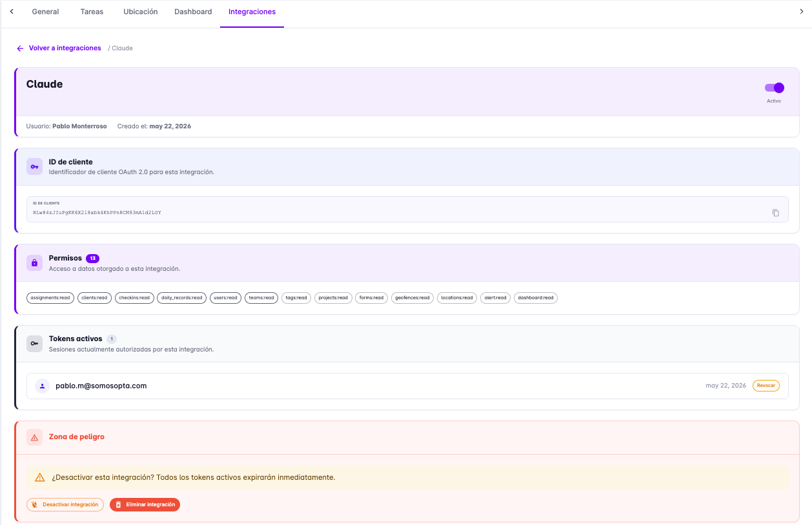The height and width of the screenshot is (525, 812).
Task: Click the warning icon beside Zona de peligro
Action: (x=34, y=437)
